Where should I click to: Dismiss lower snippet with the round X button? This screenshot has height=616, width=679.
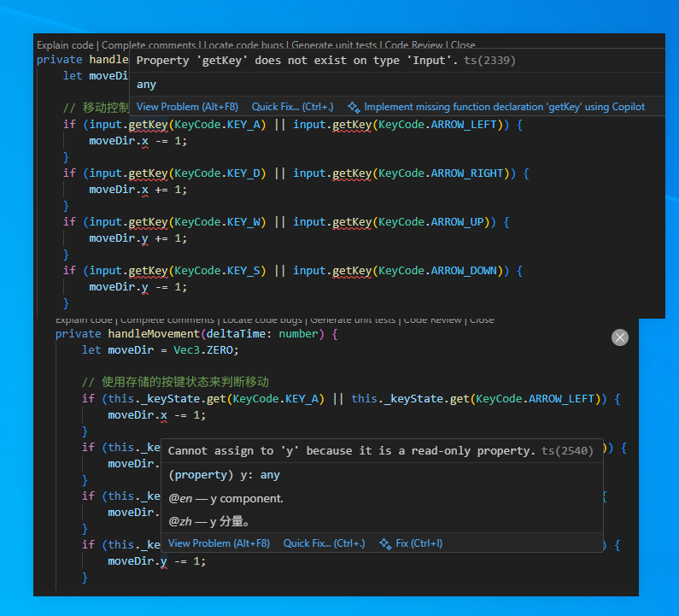coord(620,337)
